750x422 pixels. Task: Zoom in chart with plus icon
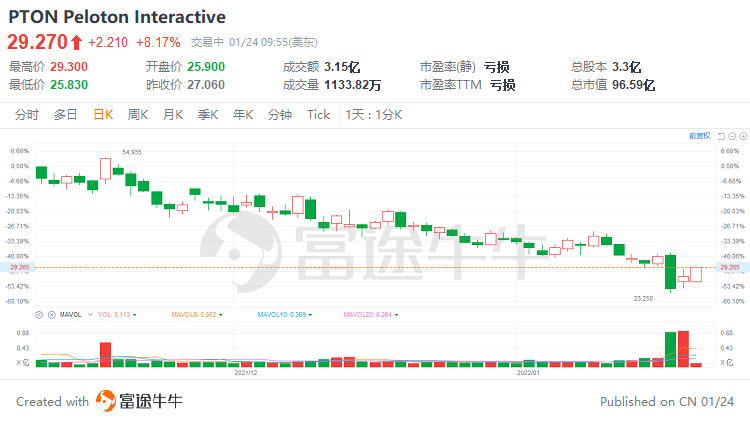coord(743,136)
